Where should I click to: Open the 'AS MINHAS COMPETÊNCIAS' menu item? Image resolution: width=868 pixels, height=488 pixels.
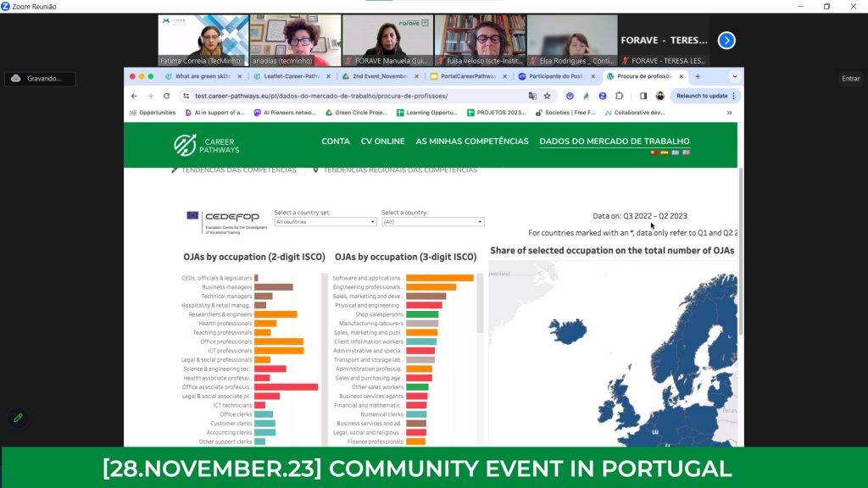pos(471,141)
